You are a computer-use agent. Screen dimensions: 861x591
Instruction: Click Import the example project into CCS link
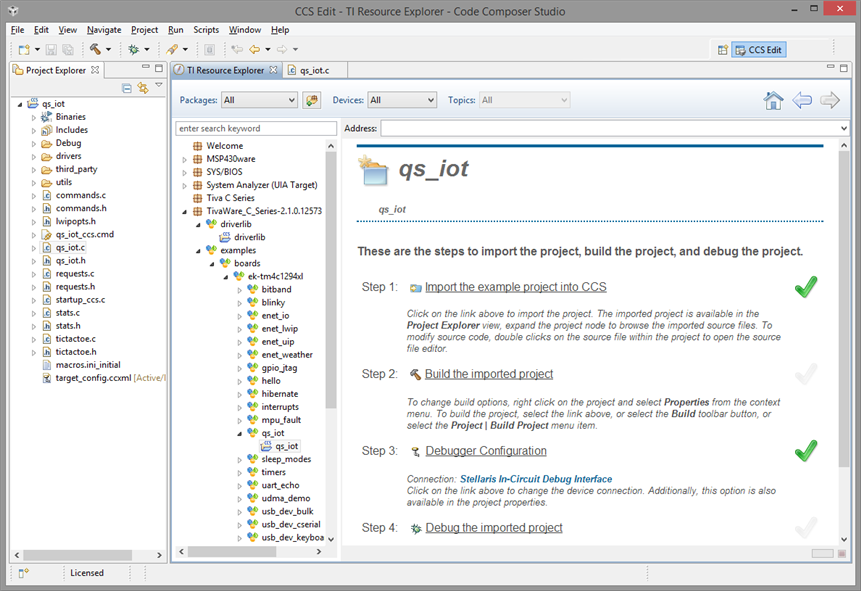516,287
